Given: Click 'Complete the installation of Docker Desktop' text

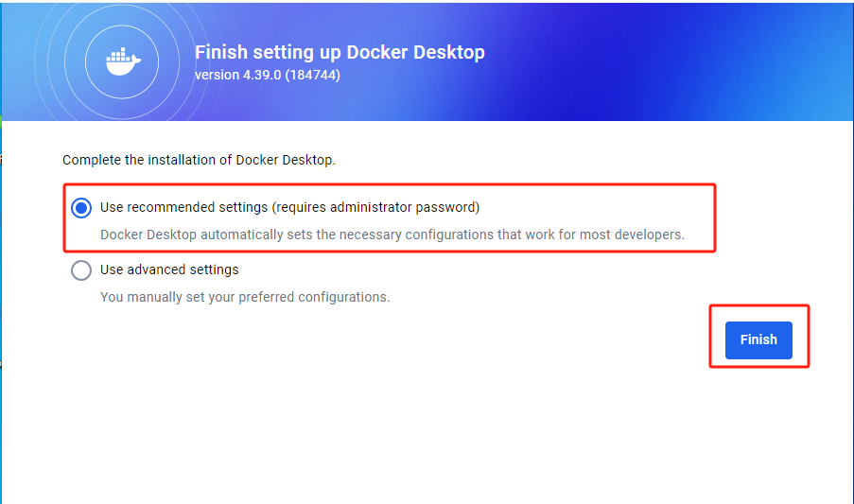Looking at the screenshot, I should coord(199,160).
